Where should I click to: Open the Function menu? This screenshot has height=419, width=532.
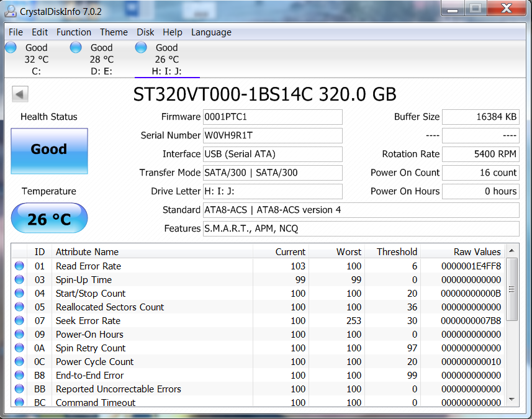(74, 32)
